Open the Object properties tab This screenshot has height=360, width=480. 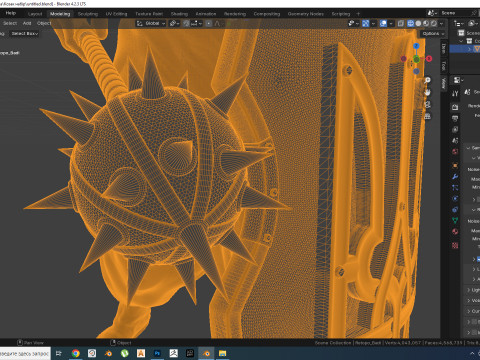(x=455, y=165)
